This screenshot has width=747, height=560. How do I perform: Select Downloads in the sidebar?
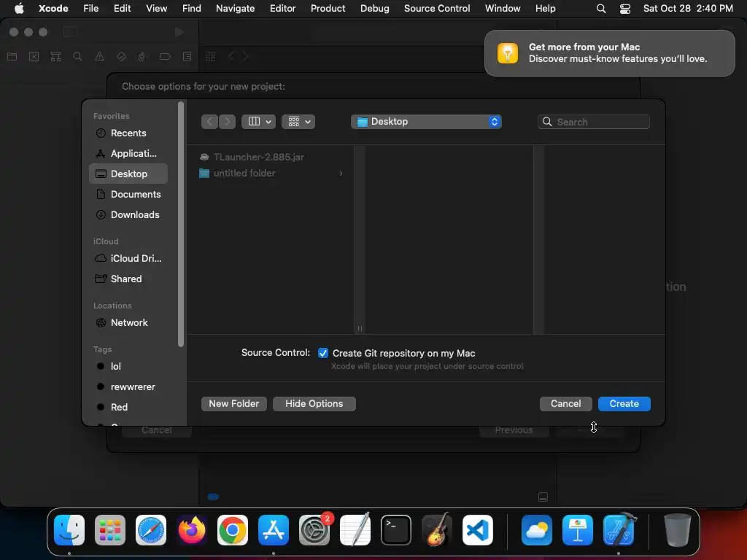(128, 215)
